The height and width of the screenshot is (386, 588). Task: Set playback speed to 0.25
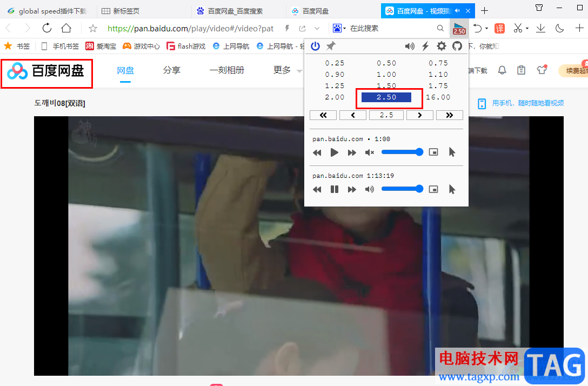click(335, 63)
